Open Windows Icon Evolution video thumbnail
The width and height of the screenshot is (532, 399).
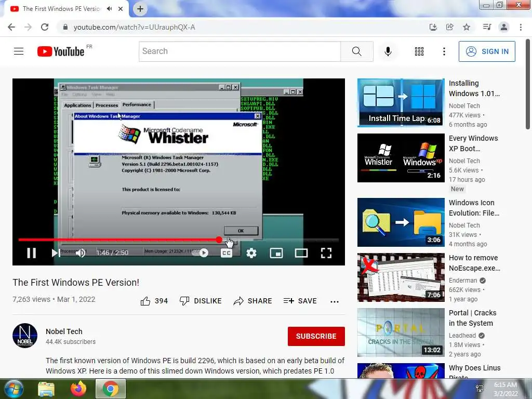(401, 222)
